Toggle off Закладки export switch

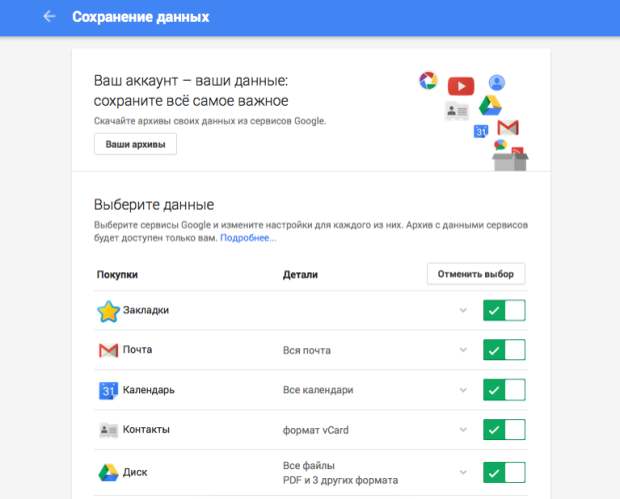pos(504,310)
